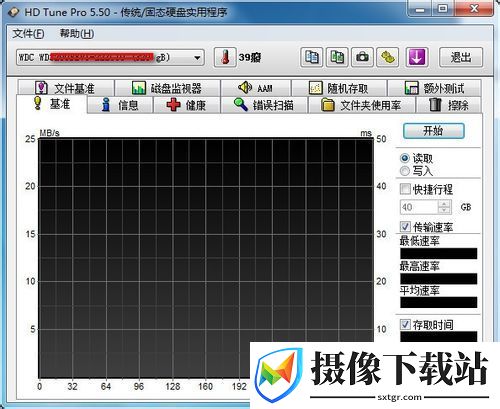Click the 39 temperature reading
500x409 pixels.
click(x=250, y=57)
